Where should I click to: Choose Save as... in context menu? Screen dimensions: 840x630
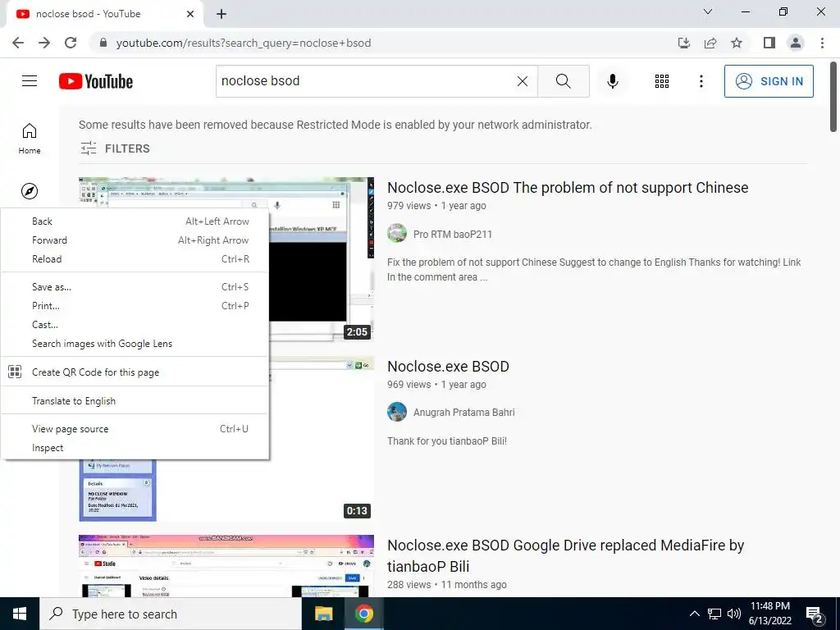tap(135, 286)
